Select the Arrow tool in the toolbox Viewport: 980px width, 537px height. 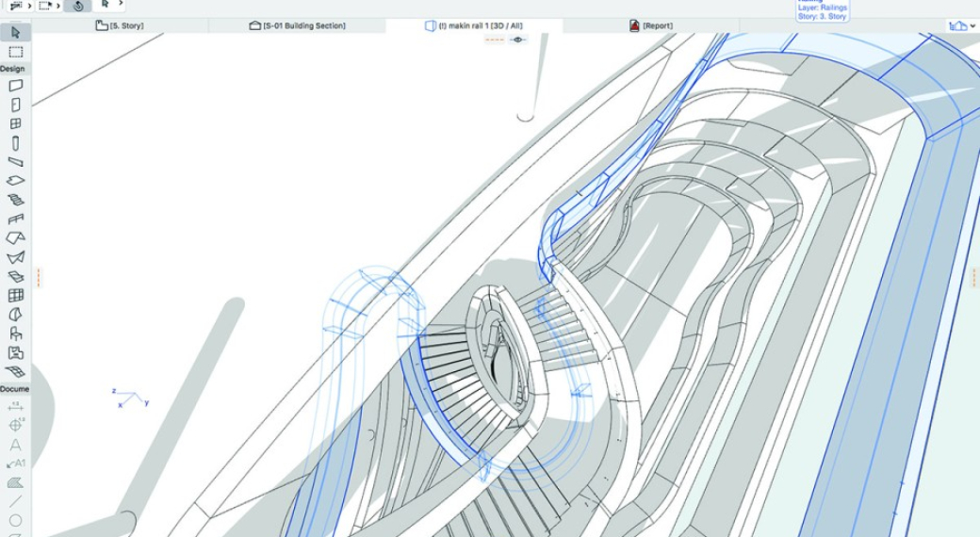pos(15,32)
